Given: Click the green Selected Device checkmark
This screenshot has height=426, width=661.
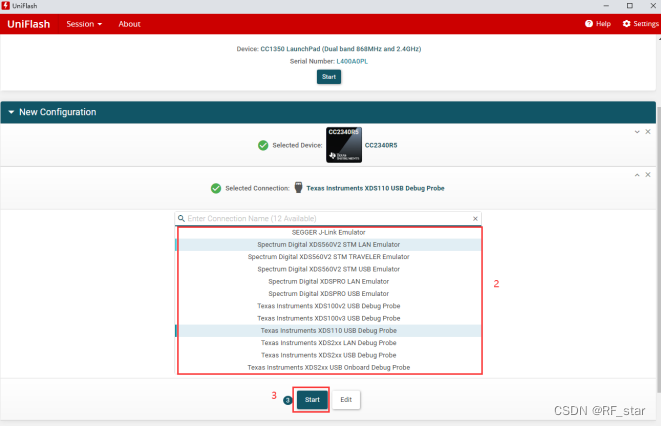Looking at the screenshot, I should [263, 145].
